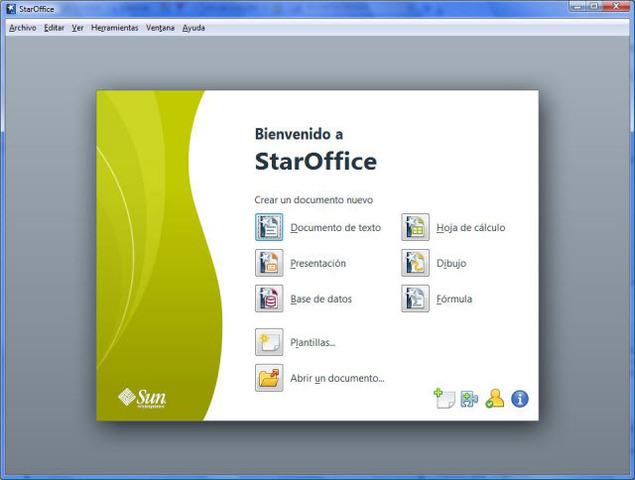Click the new templates icon with green plus
The image size is (635, 480).
pyautogui.click(x=444, y=399)
